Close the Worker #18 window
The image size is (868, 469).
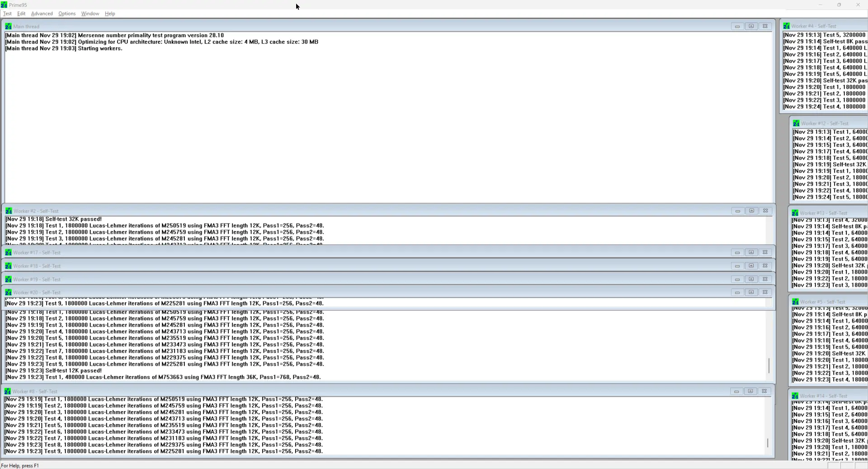765,266
